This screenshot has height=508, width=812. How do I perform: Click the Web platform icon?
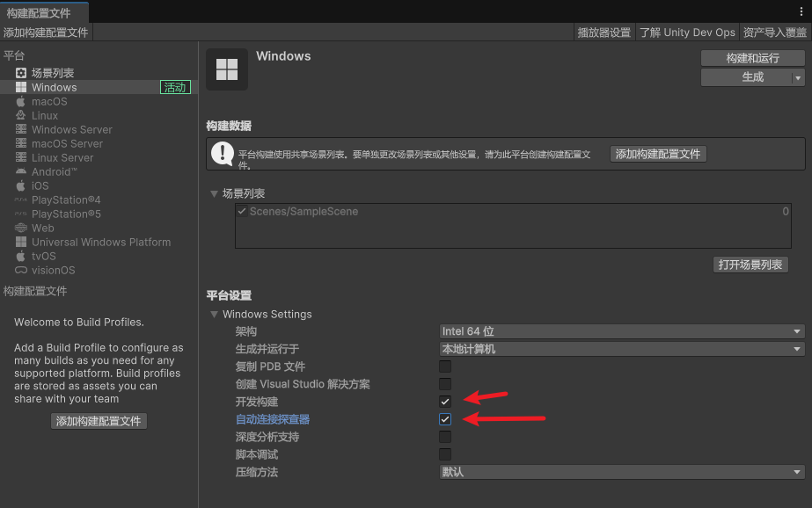(x=21, y=228)
